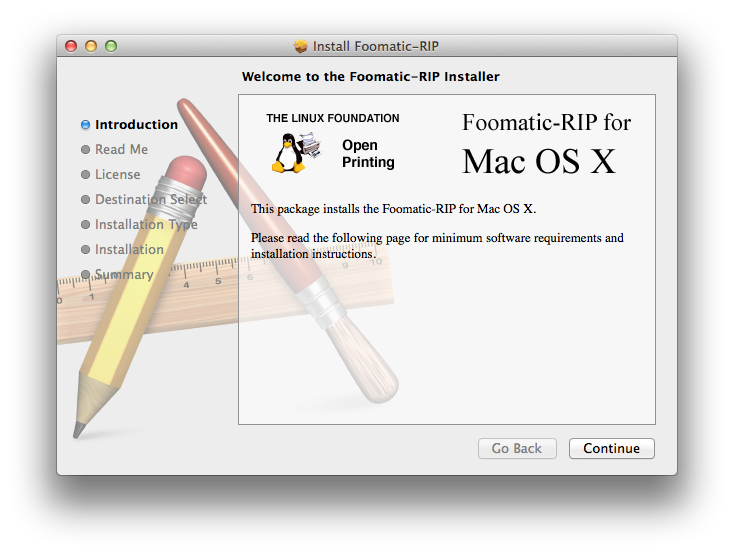Minimize the installer with yellow button
The height and width of the screenshot is (554, 734).
91,46
